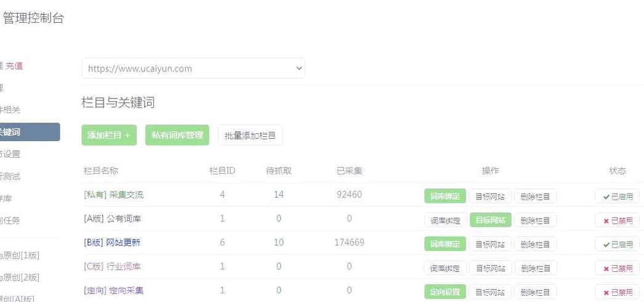Click green 目标网站 for 公有词库 row
Image resolution: width=644 pixels, height=302 pixels.
click(x=490, y=220)
